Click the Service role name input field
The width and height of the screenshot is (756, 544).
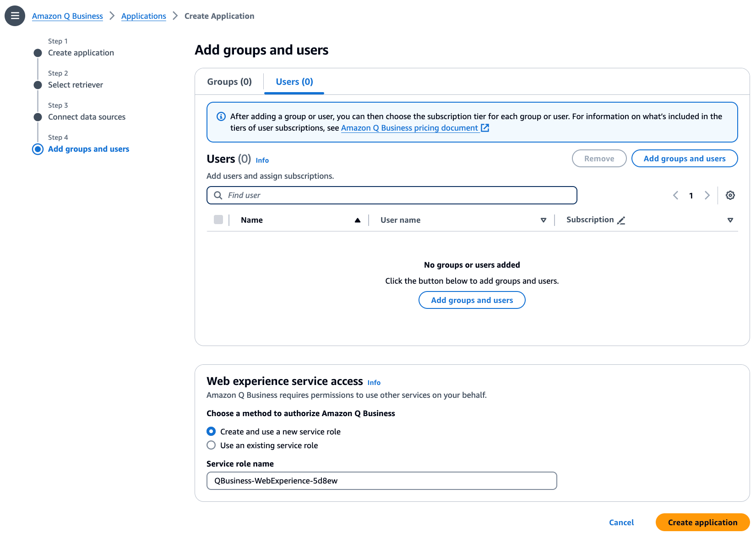381,481
